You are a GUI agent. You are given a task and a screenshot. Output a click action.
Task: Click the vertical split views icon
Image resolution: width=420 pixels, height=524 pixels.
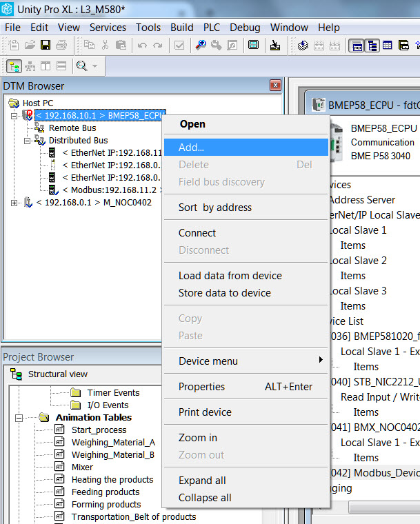(x=46, y=66)
